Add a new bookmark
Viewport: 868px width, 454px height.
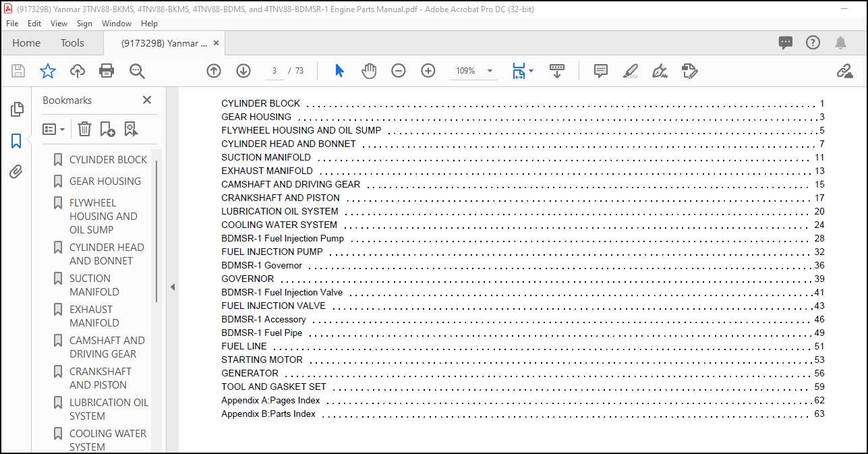pyautogui.click(x=107, y=129)
